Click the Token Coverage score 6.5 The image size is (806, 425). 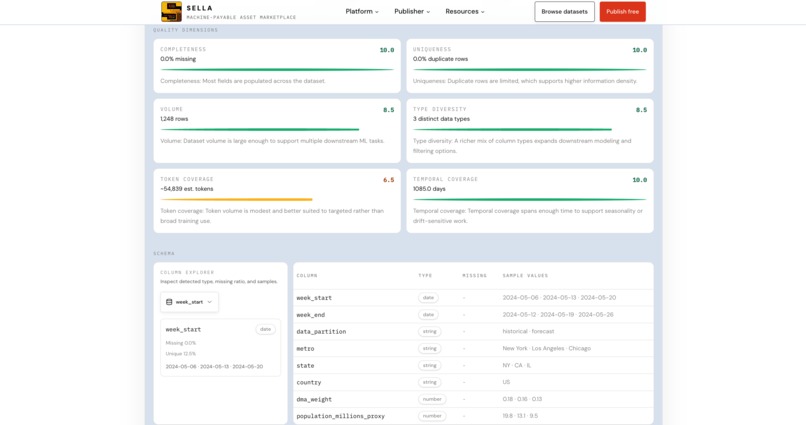coord(389,180)
